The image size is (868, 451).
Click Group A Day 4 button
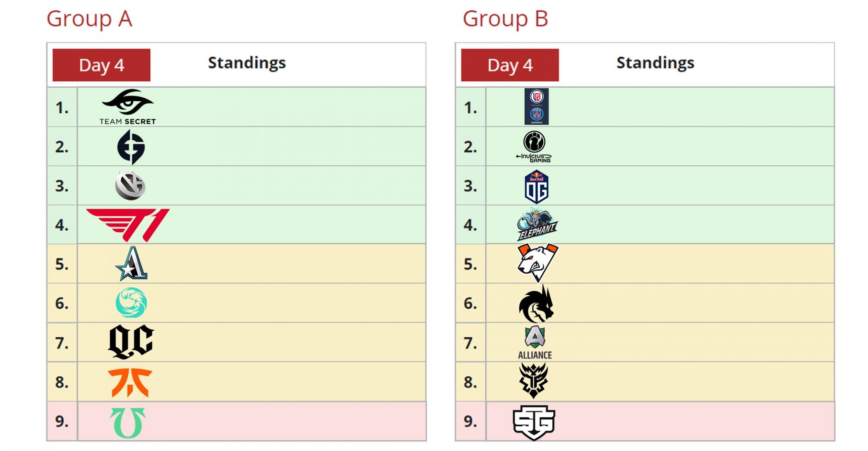[x=102, y=65]
